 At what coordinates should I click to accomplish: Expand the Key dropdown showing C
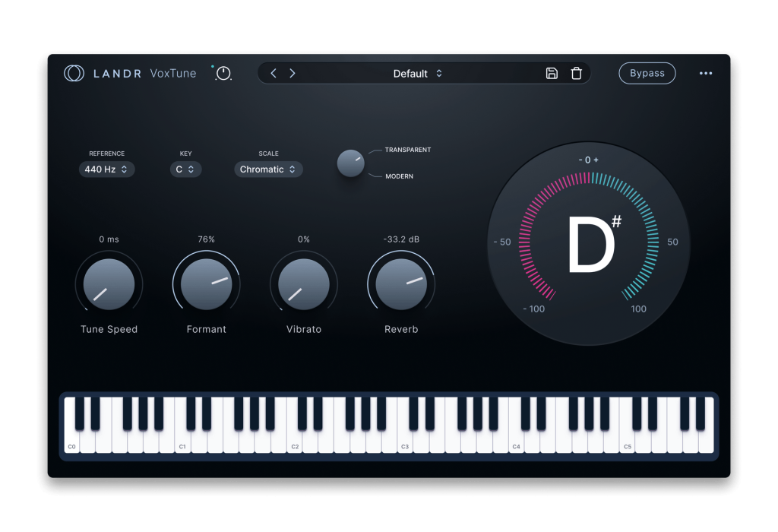tap(185, 169)
